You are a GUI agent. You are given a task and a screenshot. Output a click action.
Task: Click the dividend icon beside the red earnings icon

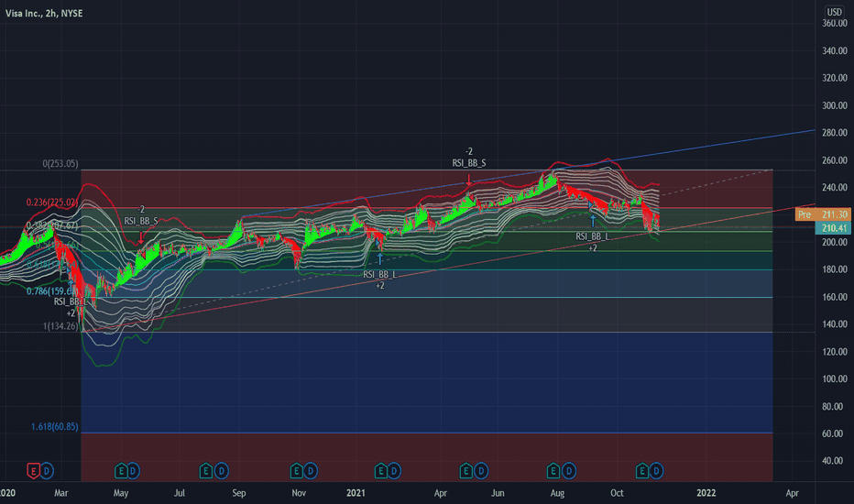point(47,471)
